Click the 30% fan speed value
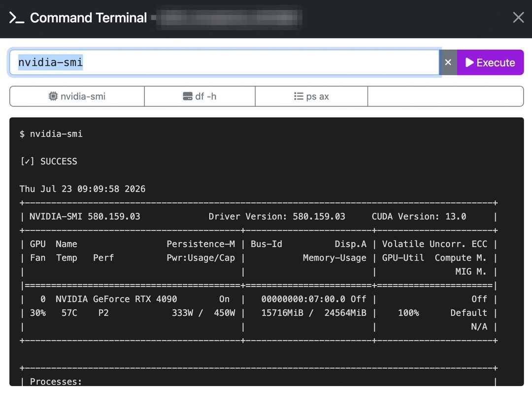The width and height of the screenshot is (532, 394). tap(37, 313)
